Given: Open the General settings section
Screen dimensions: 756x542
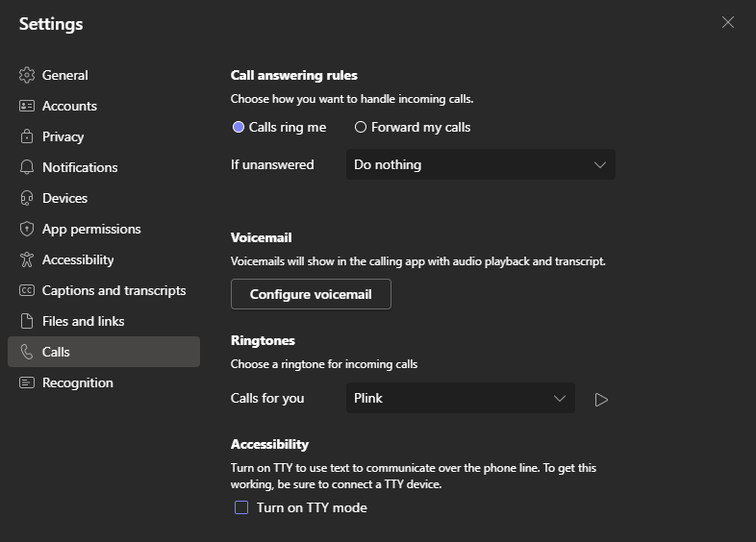Looking at the screenshot, I should [x=104, y=75].
